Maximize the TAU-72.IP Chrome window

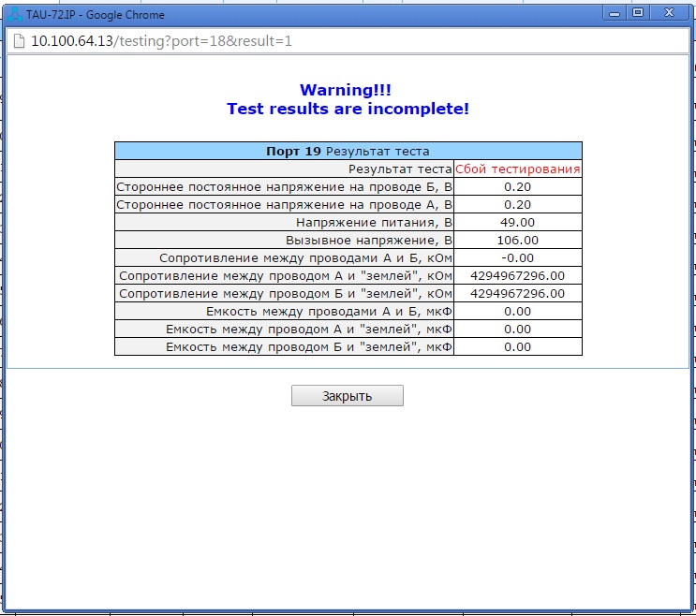[638, 13]
